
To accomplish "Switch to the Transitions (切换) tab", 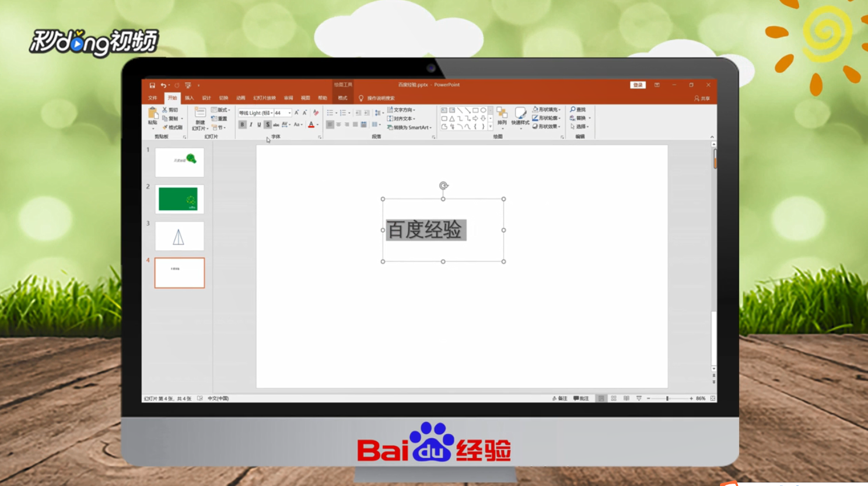I will tap(223, 98).
